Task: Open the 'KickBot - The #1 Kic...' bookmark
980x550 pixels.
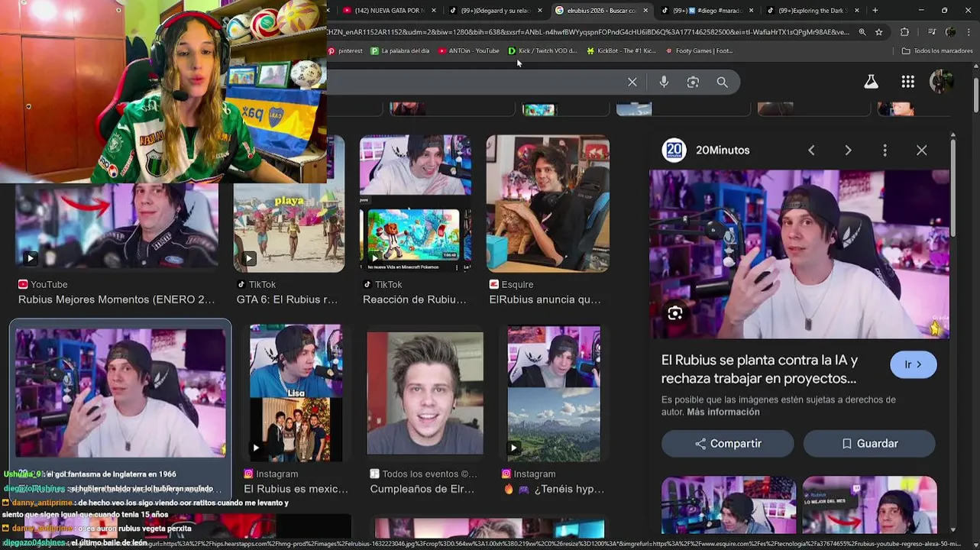Action: (621, 51)
